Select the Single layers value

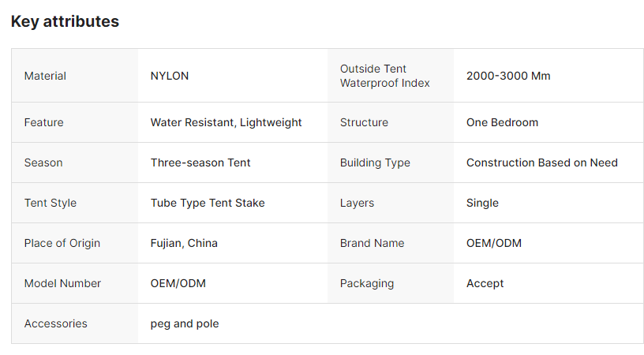click(482, 203)
